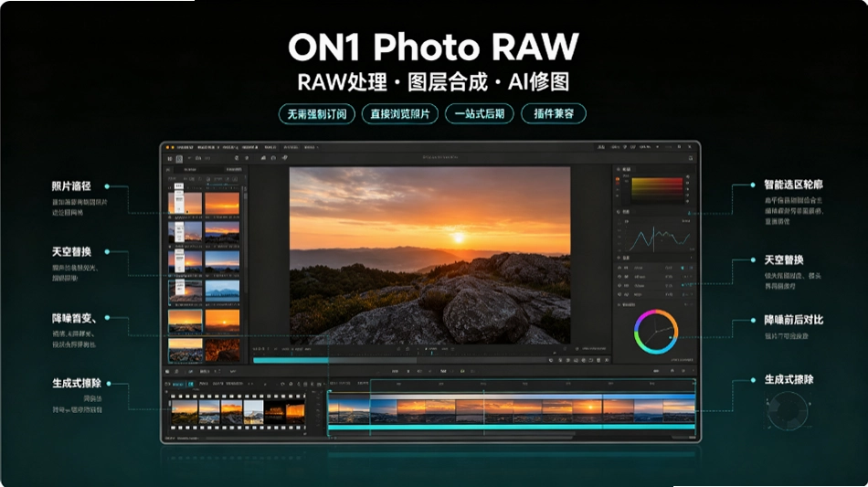The width and height of the screenshot is (868, 487).
Task: Click the ON1 Photo RAW title
Action: coord(433,47)
